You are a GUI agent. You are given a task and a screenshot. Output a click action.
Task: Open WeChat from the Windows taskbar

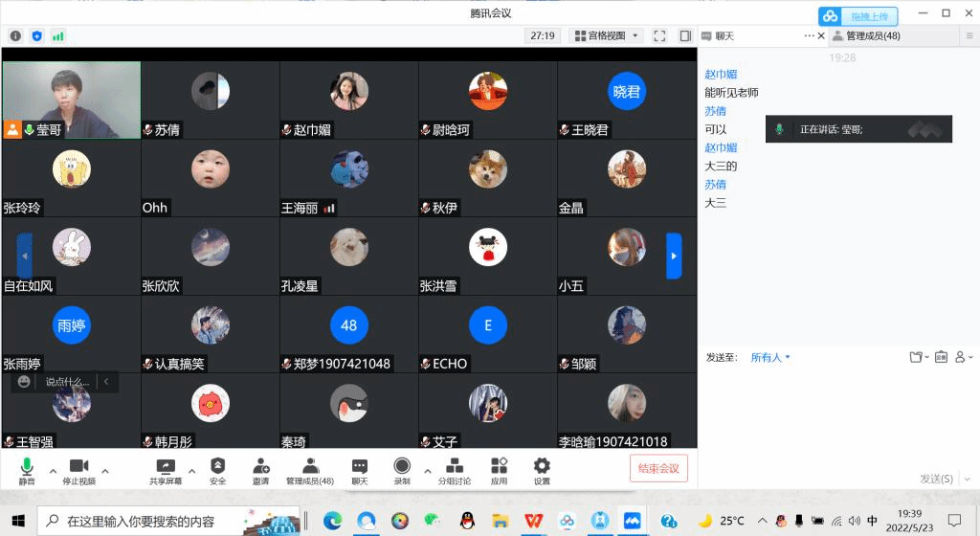433,521
